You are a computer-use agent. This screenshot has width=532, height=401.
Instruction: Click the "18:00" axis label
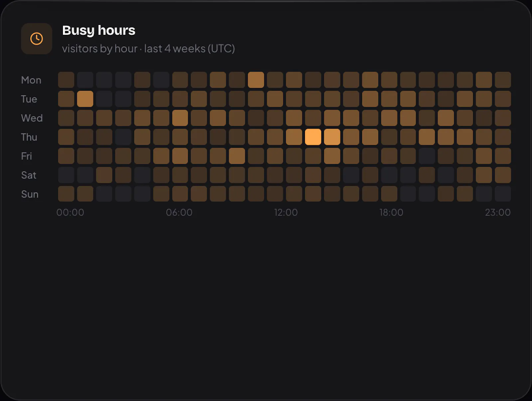(x=391, y=212)
